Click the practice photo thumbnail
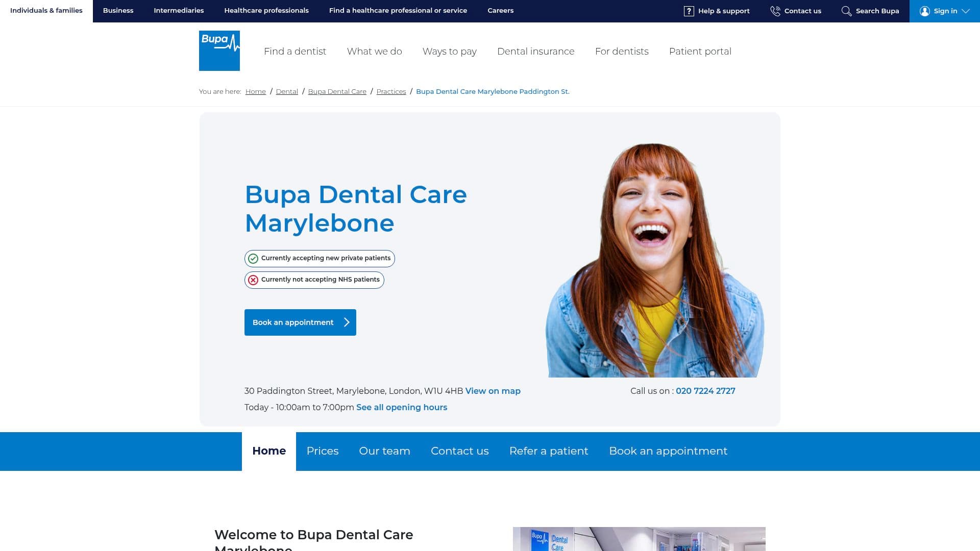Viewport: 980px width, 551px height. pyautogui.click(x=639, y=539)
